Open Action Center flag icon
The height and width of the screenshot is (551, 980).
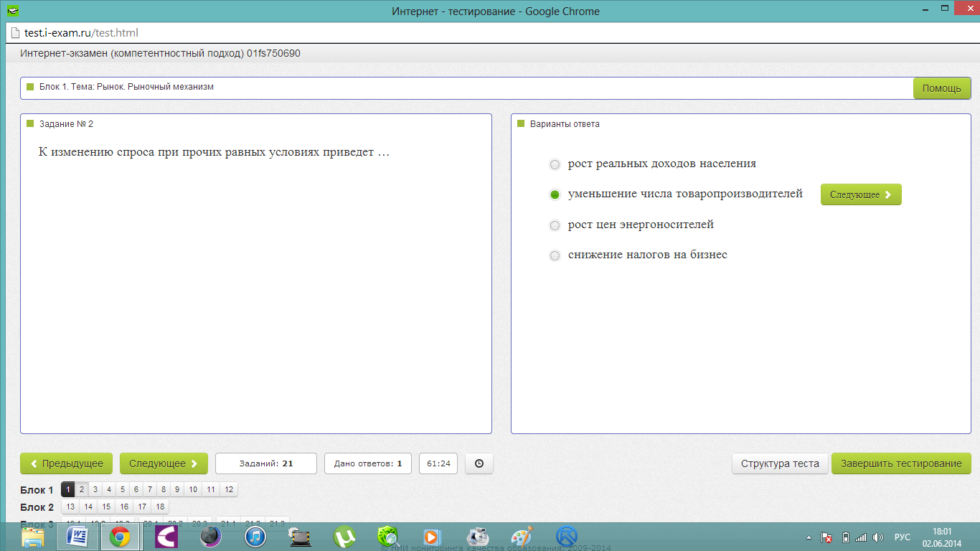coord(826,537)
